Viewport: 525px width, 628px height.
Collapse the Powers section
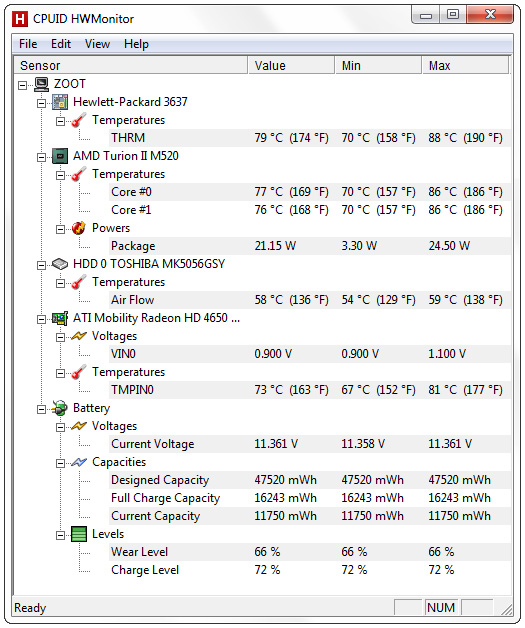coord(60,229)
